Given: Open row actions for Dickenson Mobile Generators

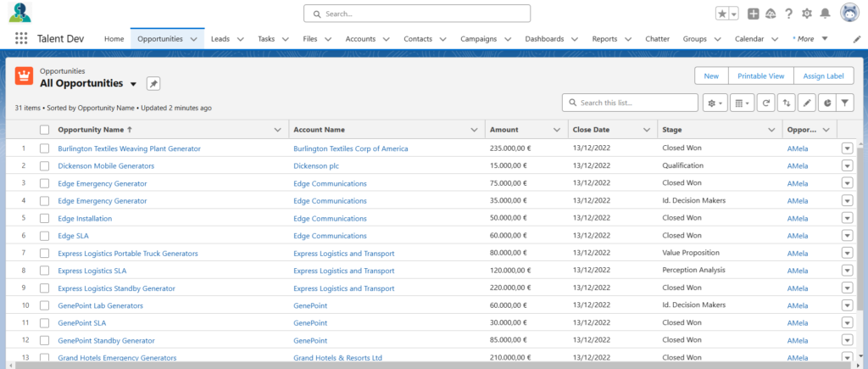Looking at the screenshot, I should click(x=847, y=165).
